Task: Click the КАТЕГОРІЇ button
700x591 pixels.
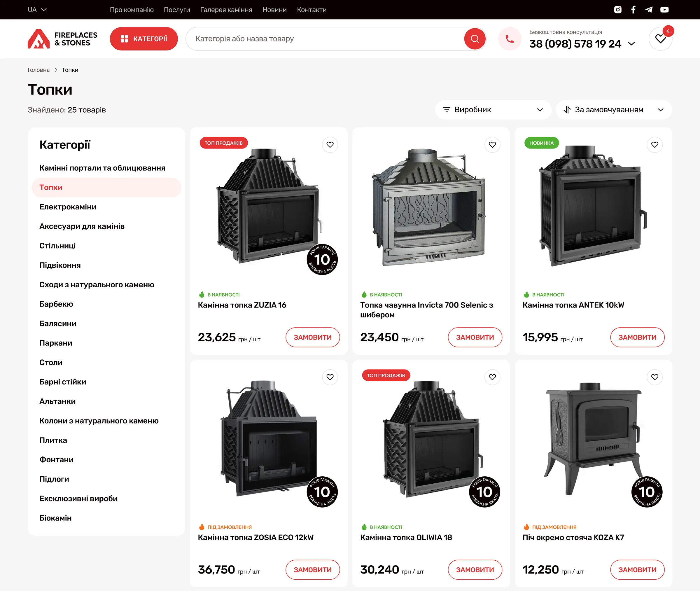Action: coord(144,39)
